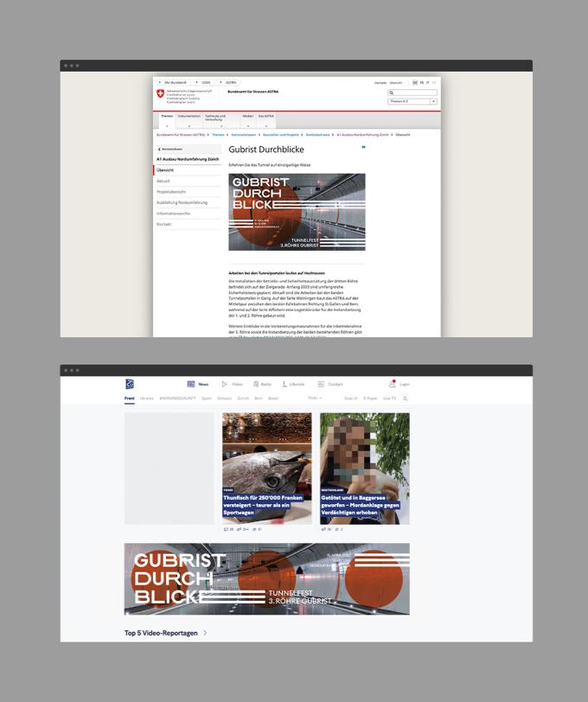Expand the Mehr dropdown in news subnav
588x702 pixels.
315,399
